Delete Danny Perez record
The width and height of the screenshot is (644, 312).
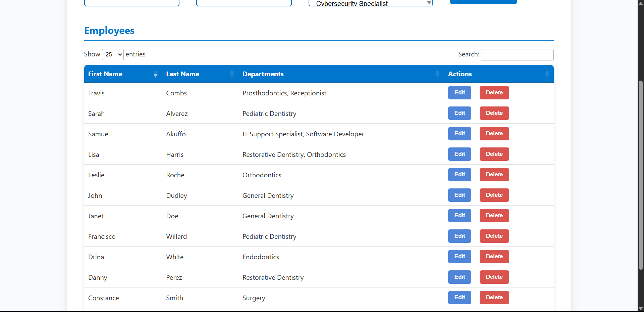pos(494,277)
